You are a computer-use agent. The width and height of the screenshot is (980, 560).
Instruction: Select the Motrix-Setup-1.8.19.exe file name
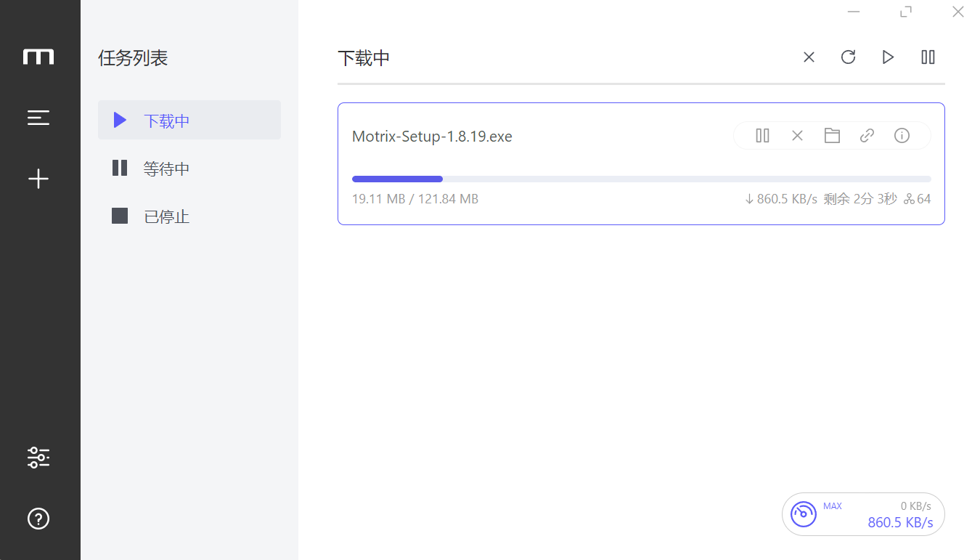pos(432,137)
